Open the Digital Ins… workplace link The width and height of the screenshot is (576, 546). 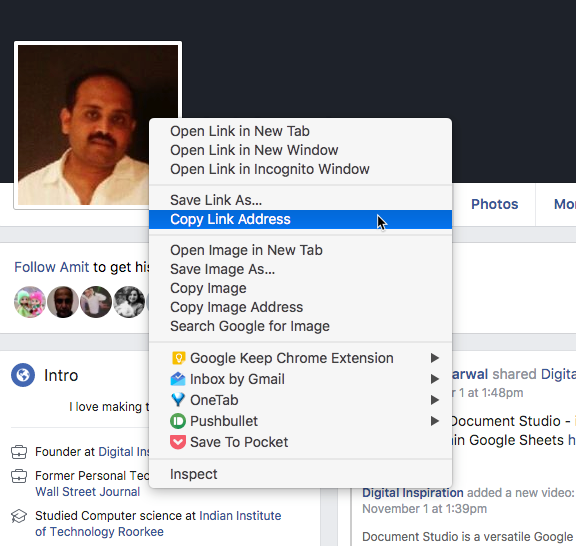point(123,452)
